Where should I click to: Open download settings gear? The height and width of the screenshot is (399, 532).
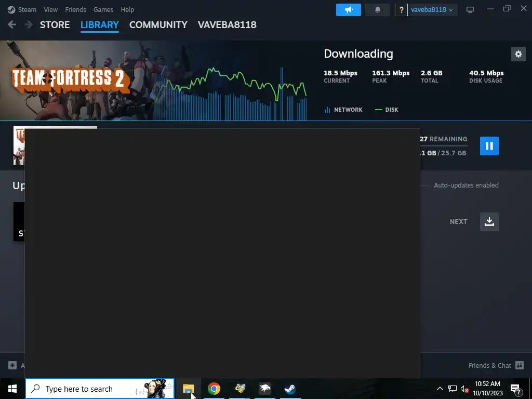(x=518, y=54)
